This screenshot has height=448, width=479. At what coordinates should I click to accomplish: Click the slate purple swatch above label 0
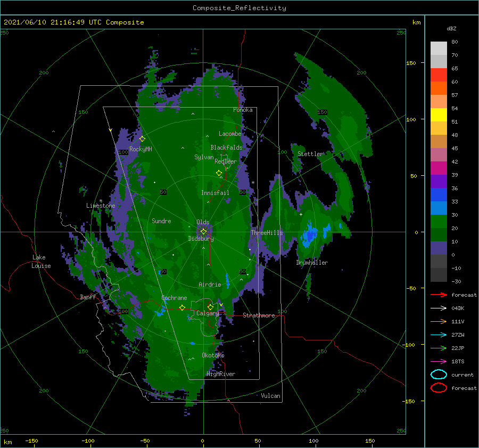coord(439,248)
